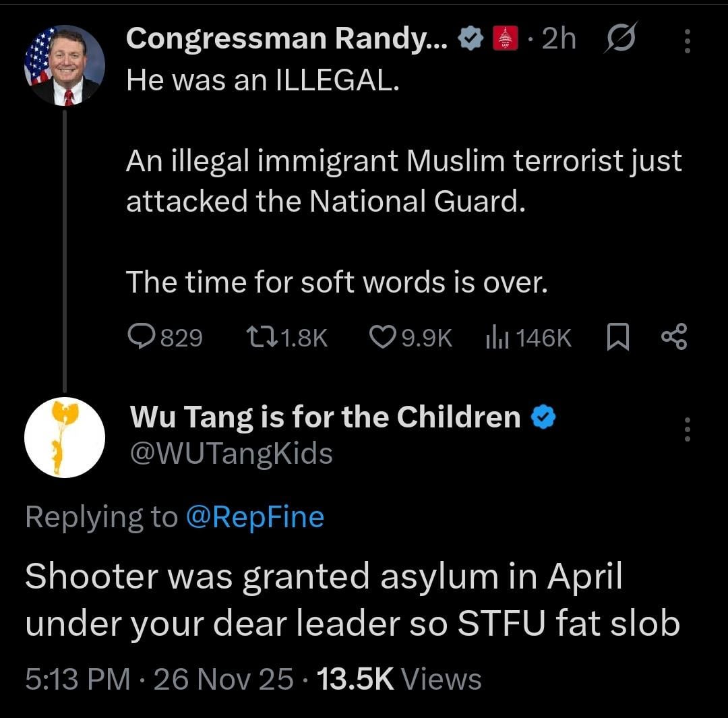
Task: Open Congressman Randy's profile picture
Action: point(65,65)
